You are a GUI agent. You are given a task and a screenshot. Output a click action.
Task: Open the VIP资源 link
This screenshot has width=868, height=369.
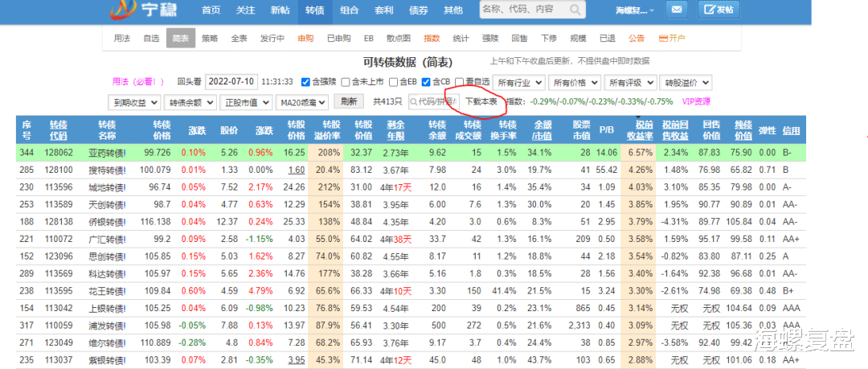click(696, 101)
